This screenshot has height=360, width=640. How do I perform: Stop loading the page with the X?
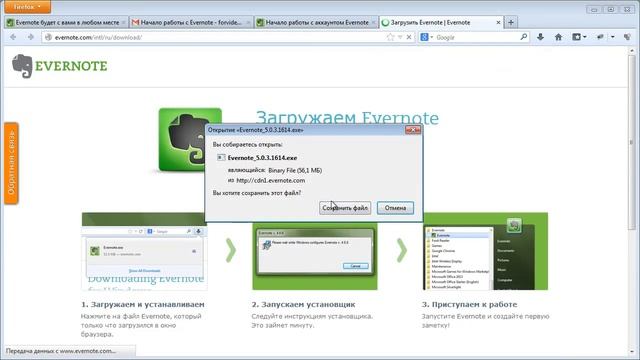pyautogui.click(x=409, y=37)
